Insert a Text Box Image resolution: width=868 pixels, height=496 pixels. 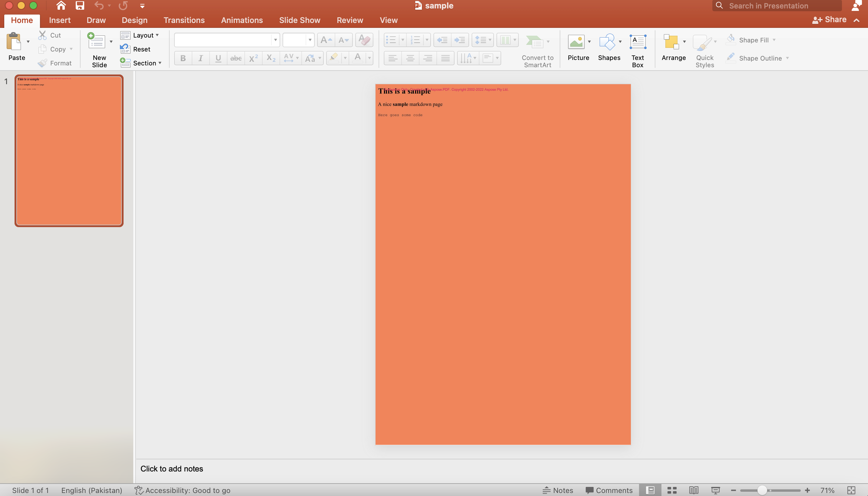pyautogui.click(x=638, y=49)
